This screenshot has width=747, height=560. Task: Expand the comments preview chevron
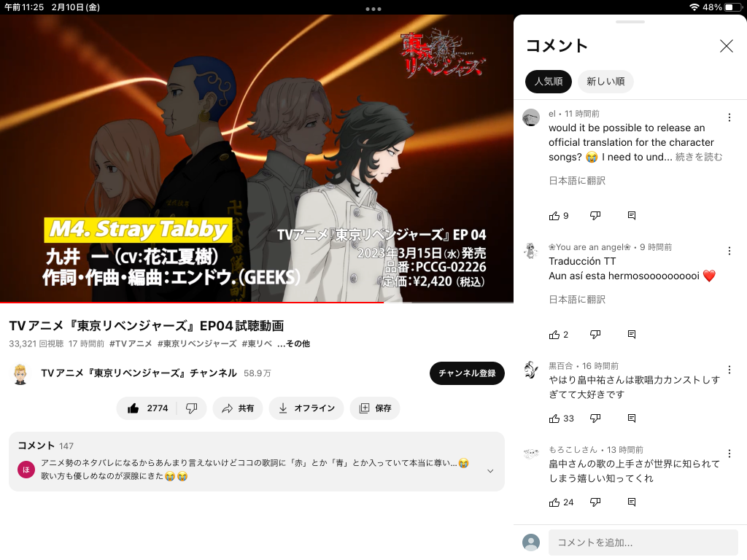point(490,471)
